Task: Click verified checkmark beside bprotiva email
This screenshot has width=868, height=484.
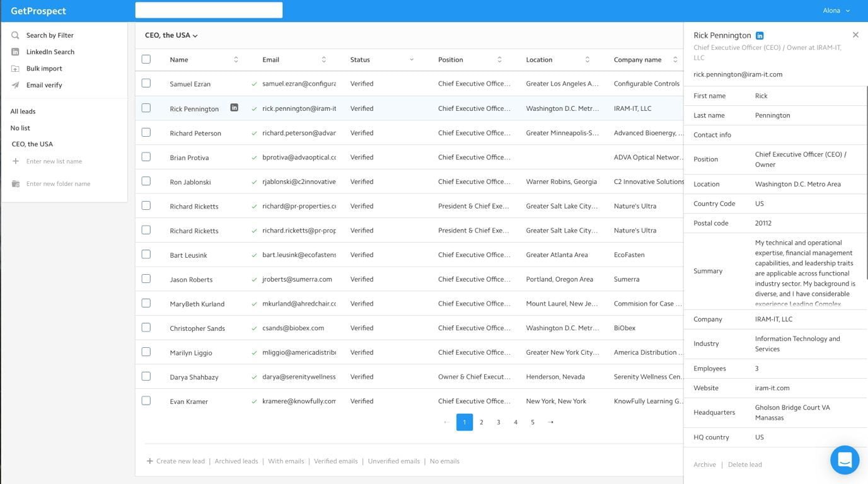Action: (254, 158)
